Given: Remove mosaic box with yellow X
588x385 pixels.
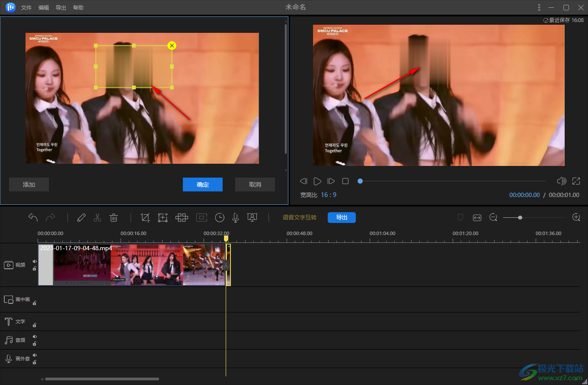Looking at the screenshot, I should point(172,45).
